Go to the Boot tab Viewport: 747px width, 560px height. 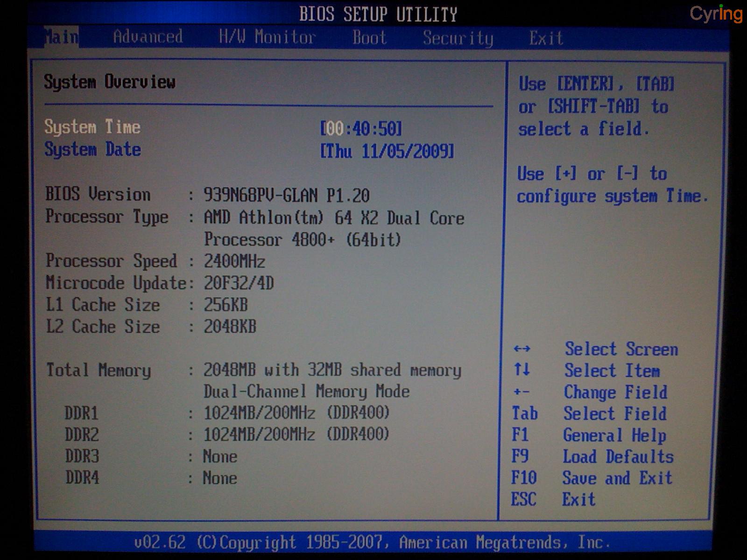tap(370, 38)
